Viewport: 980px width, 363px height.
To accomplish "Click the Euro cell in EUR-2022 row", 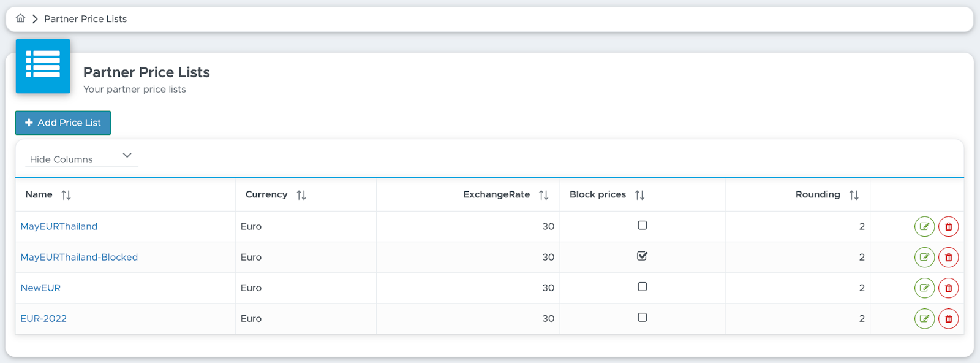I will tap(251, 318).
